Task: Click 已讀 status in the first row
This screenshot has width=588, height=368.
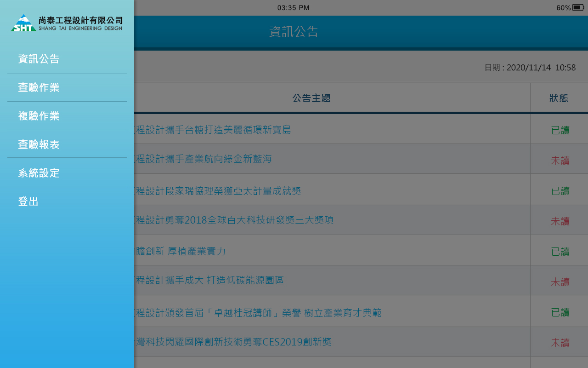Action: click(560, 130)
